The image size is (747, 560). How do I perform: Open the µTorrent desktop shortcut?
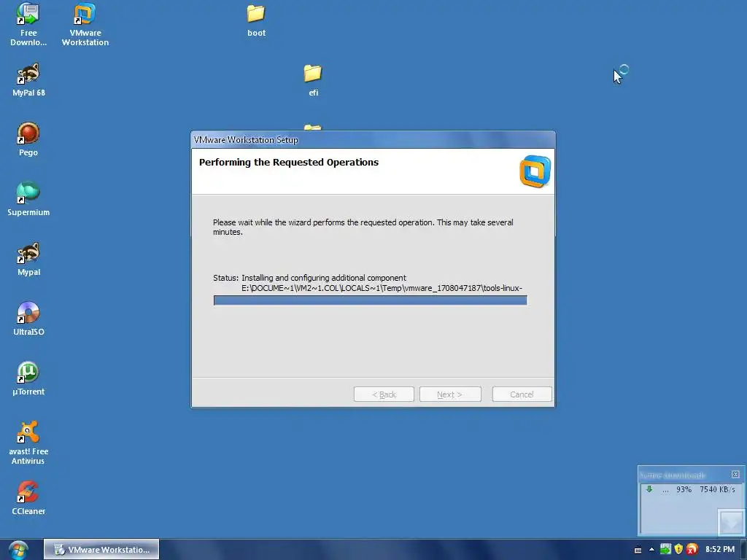click(x=28, y=378)
